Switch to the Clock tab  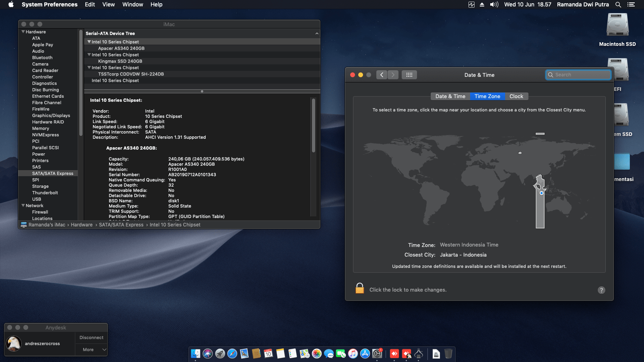(x=516, y=97)
